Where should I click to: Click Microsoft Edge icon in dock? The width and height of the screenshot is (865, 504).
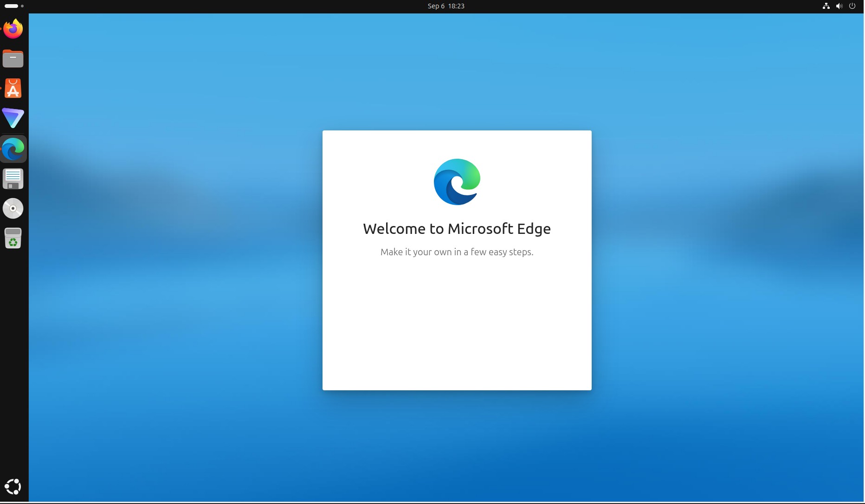coord(13,149)
